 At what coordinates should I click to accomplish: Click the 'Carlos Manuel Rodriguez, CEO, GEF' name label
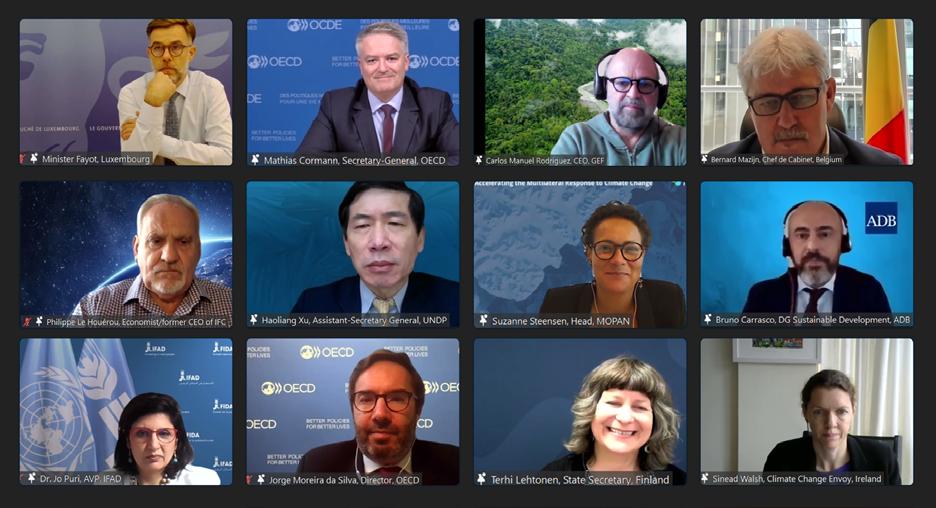click(x=545, y=161)
